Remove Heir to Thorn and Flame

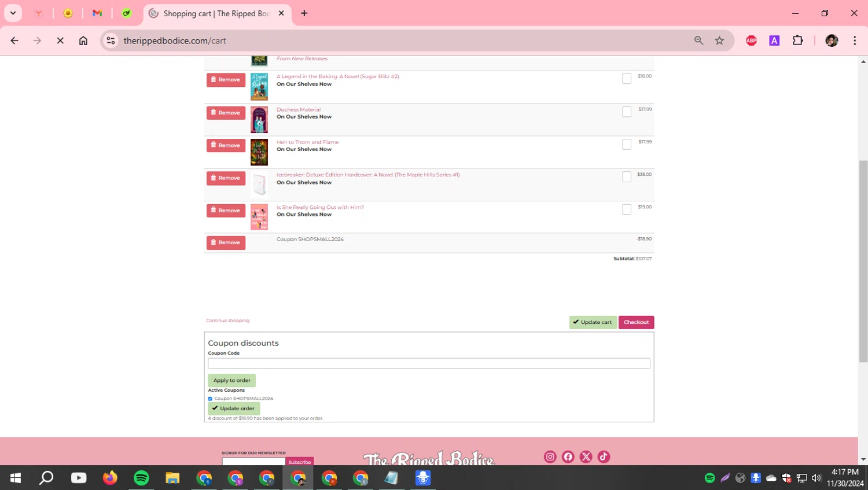coord(226,145)
